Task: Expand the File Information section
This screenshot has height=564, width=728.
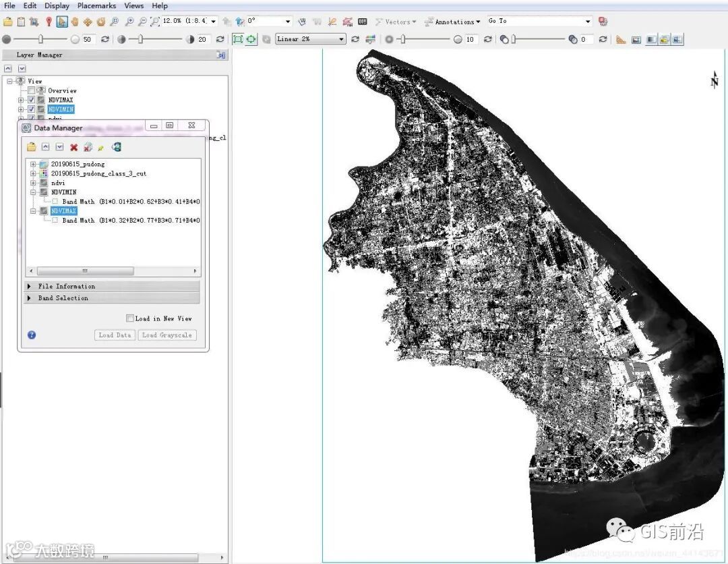Action: [30, 286]
